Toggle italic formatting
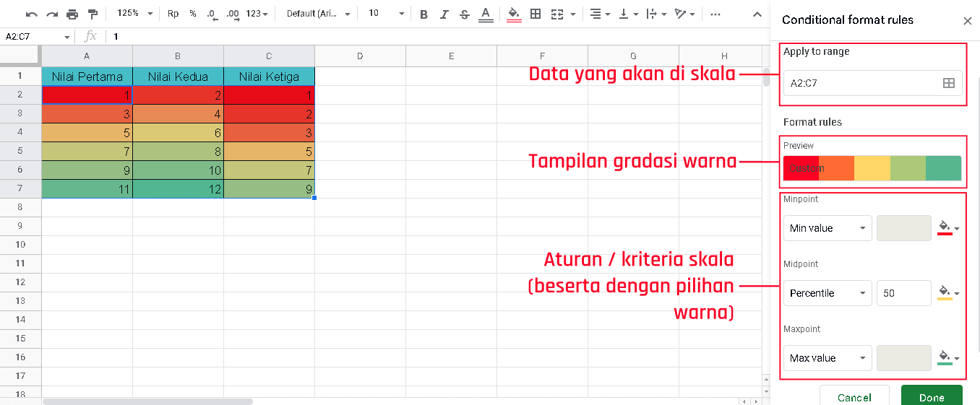The width and height of the screenshot is (980, 405). coord(444,14)
